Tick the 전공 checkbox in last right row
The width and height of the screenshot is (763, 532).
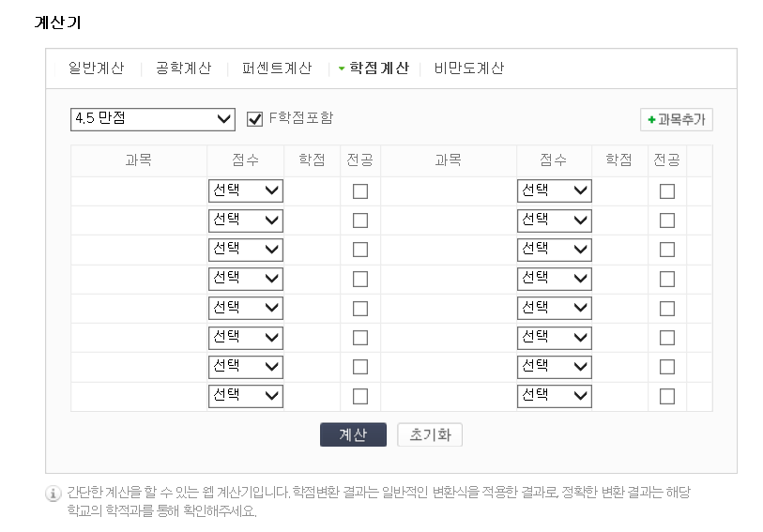tap(667, 396)
